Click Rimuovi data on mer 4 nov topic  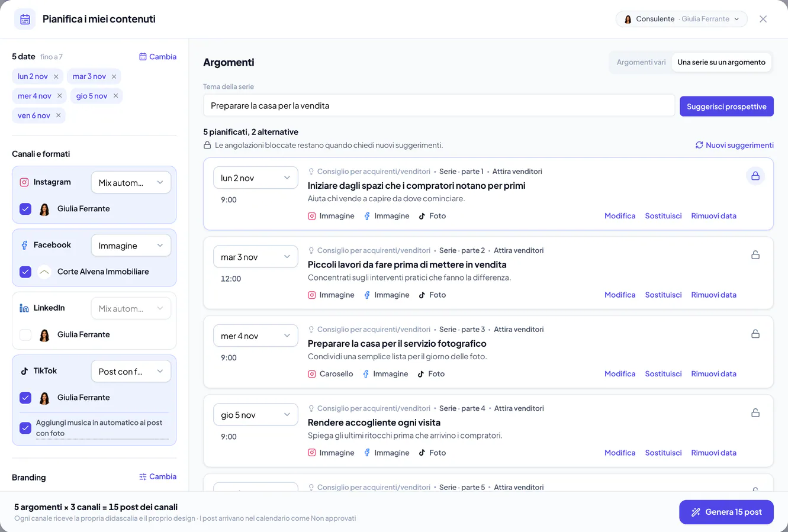(713, 374)
